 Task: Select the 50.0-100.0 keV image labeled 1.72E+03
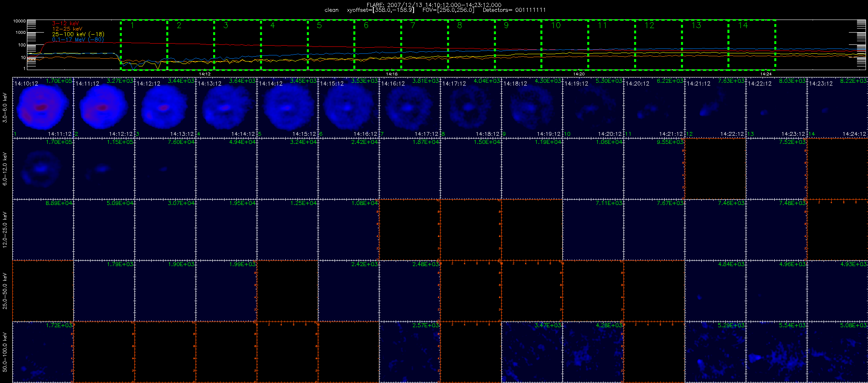(43, 352)
